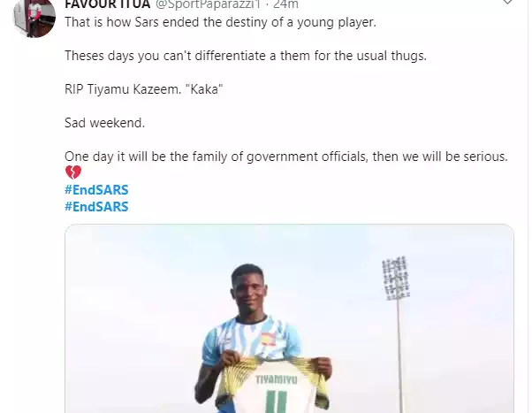Open the @SportPaparazzi1 handle
The height and width of the screenshot is (413, 532).
(x=208, y=4)
